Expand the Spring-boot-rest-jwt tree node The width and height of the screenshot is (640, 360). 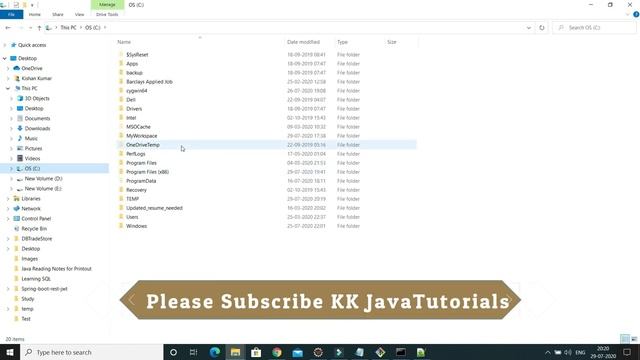pyautogui.click(x=8, y=289)
